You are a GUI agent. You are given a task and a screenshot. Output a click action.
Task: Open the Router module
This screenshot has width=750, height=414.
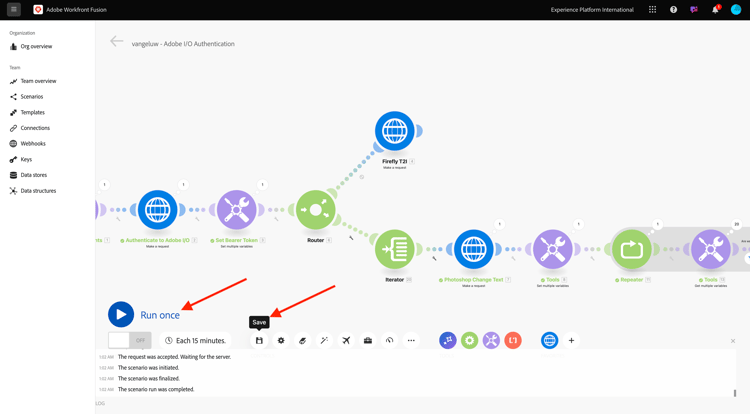pyautogui.click(x=316, y=210)
